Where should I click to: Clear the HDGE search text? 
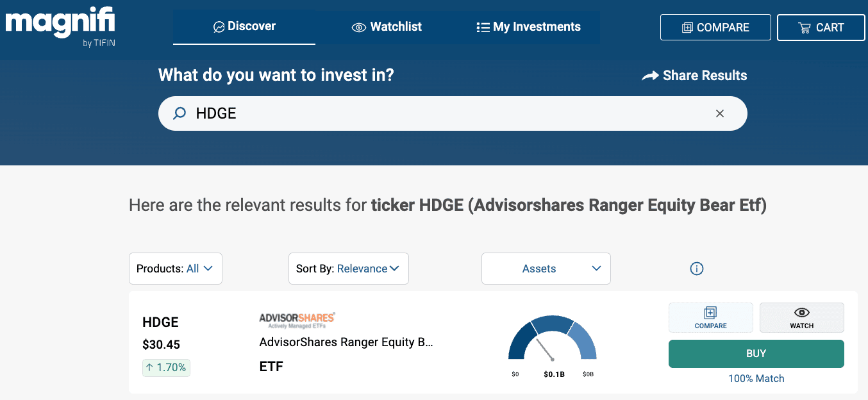[x=720, y=113]
